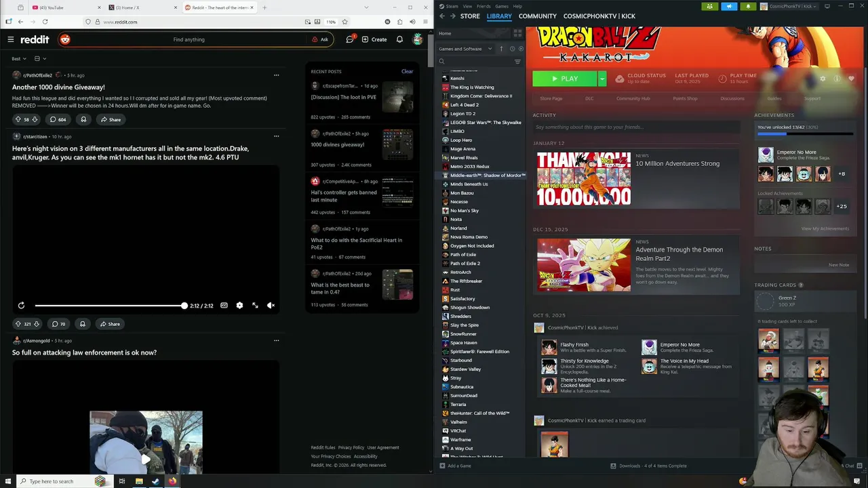This screenshot has height=488, width=868.
Task: Open Steam big picture monitor icon
Action: click(x=827, y=6)
